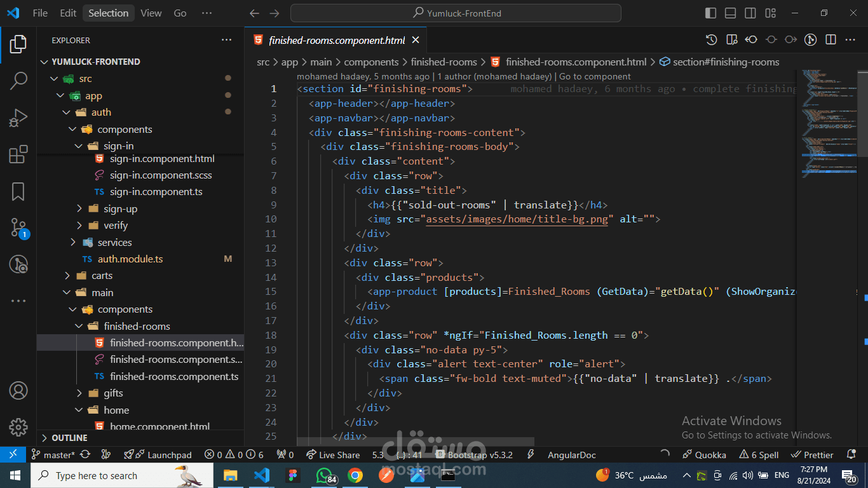Close the finished-rooms.component.html tab
Viewport: 868px width, 488px height.
[416, 40]
